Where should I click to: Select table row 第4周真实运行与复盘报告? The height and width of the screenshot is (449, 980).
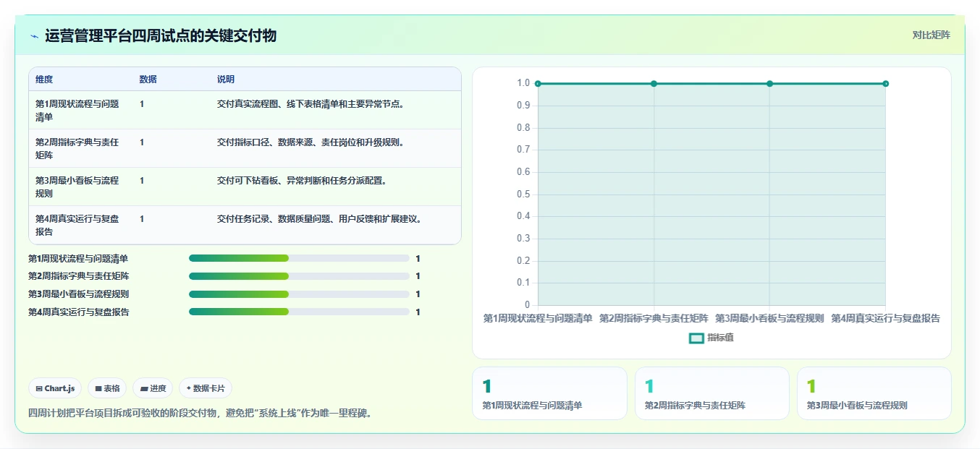[x=245, y=225]
